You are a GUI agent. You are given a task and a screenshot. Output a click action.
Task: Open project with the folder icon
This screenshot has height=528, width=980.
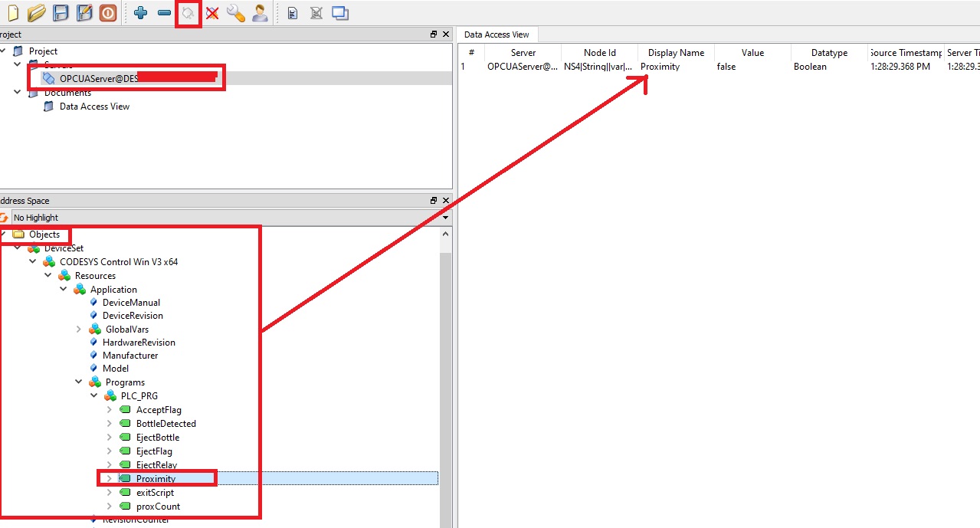coord(37,13)
